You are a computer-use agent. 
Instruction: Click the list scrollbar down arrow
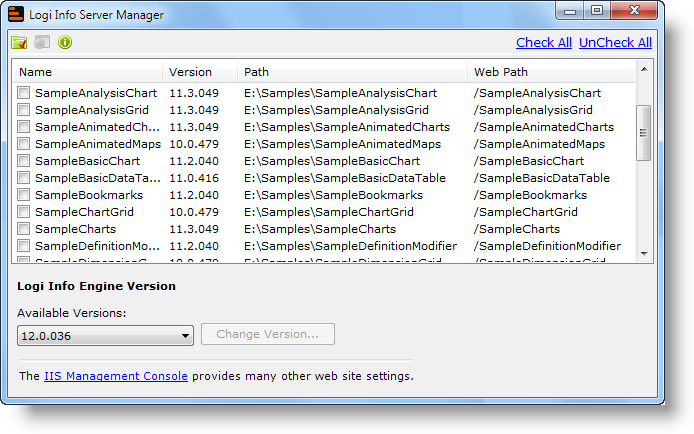644,253
